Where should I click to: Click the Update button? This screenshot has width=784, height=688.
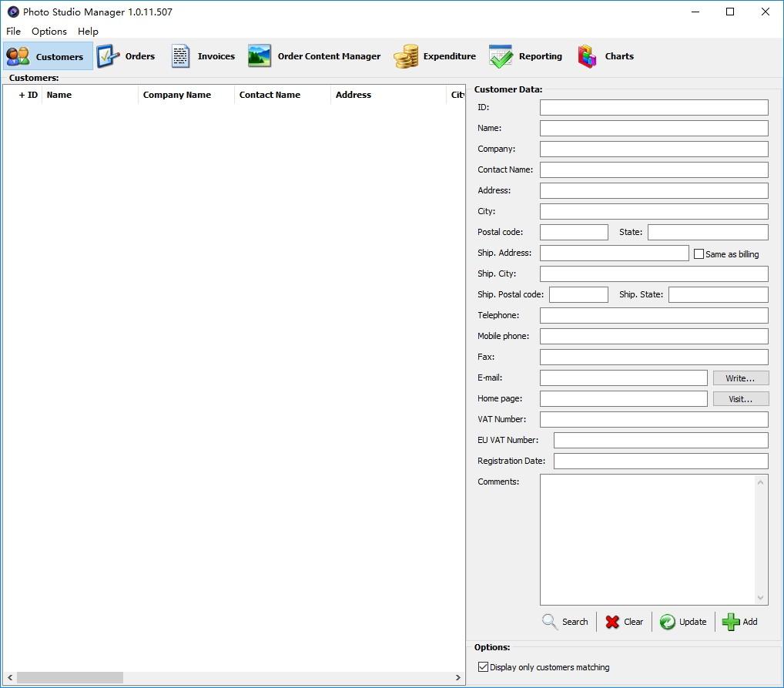pos(683,622)
